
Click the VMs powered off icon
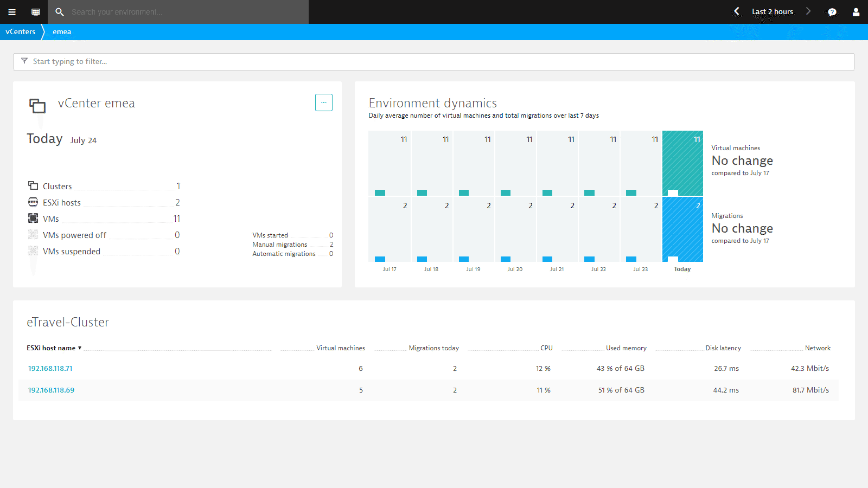tap(33, 234)
